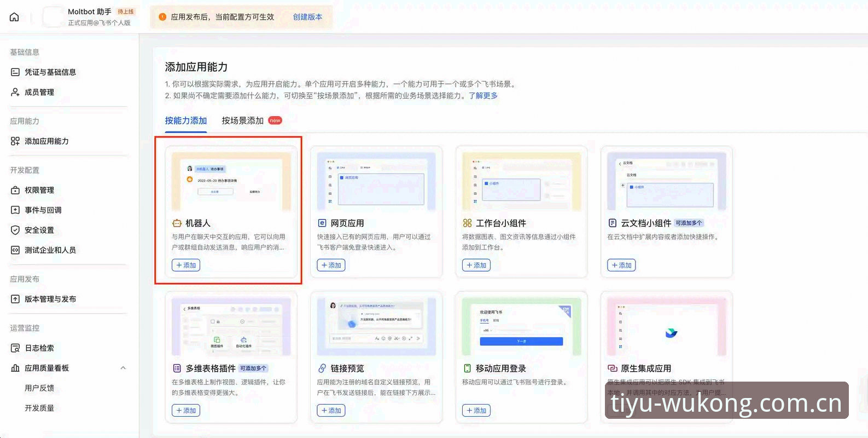Screen dimensions: 868x438
Task: Click the robot icon beside 机器人
Action: (177, 223)
